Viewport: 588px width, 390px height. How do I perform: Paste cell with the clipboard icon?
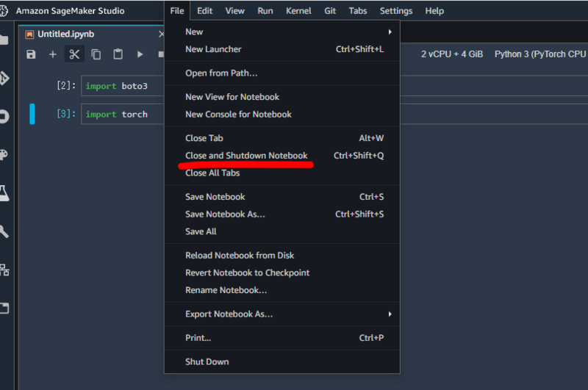118,54
